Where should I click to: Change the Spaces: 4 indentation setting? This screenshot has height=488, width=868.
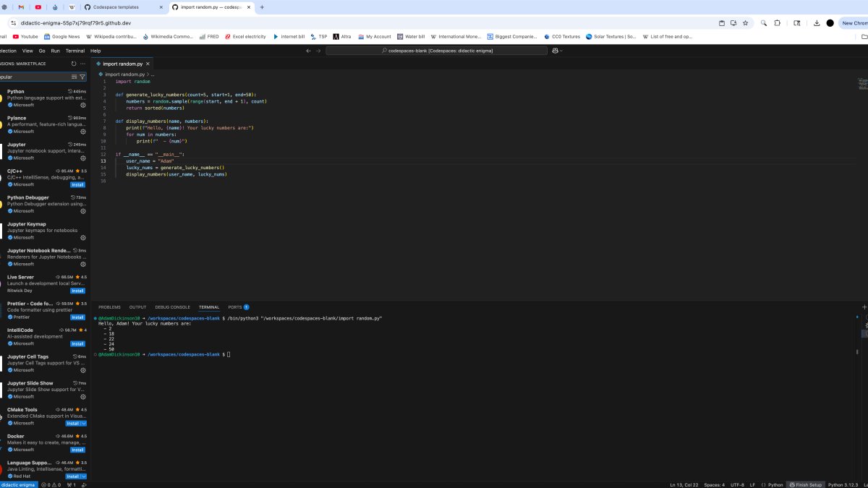[714, 484]
